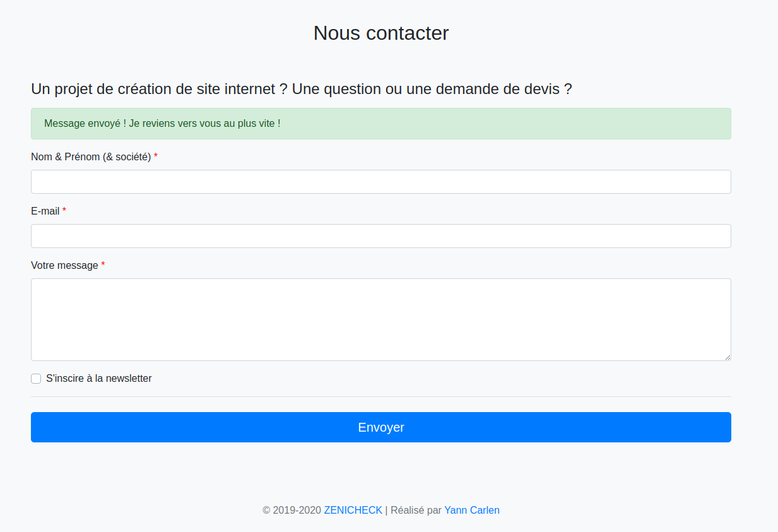Click the "Nous contacter" page heading
Image resolution: width=778 pixels, height=532 pixels.
click(381, 33)
